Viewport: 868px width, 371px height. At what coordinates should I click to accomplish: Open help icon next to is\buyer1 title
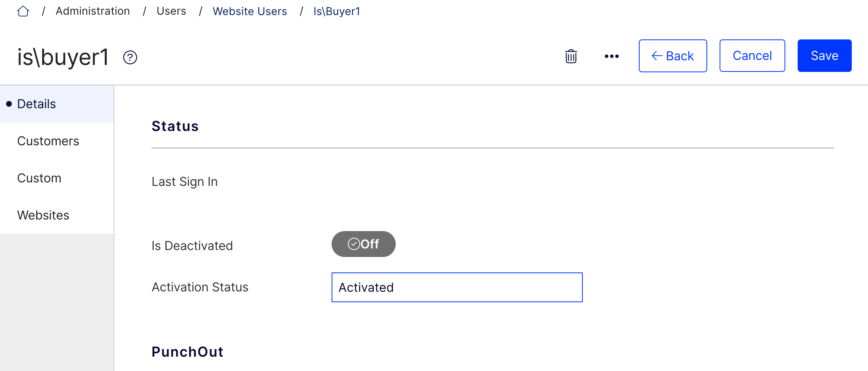pyautogui.click(x=130, y=58)
